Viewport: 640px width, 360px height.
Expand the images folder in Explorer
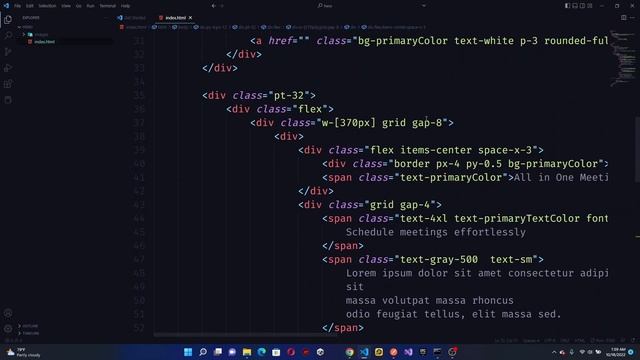(x=41, y=35)
